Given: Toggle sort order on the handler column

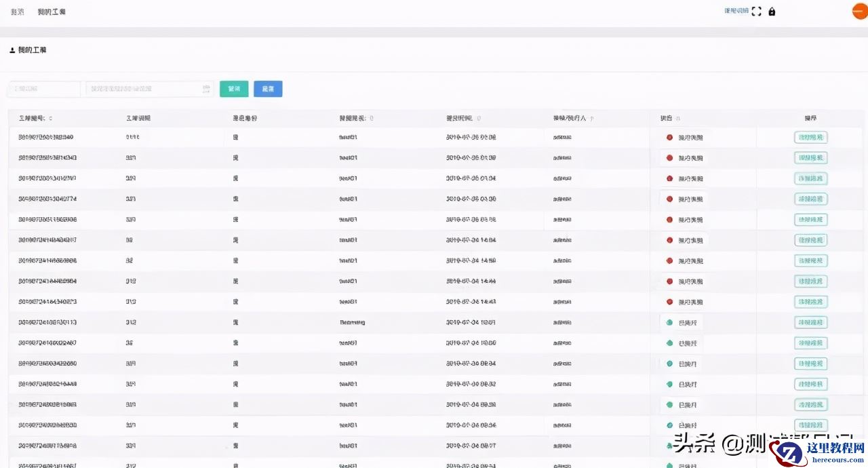Looking at the screenshot, I should tap(593, 117).
